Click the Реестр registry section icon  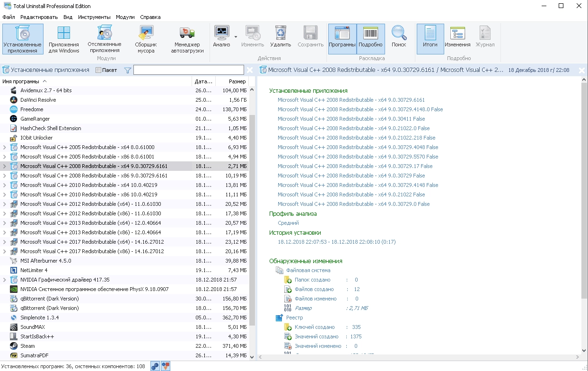280,318
